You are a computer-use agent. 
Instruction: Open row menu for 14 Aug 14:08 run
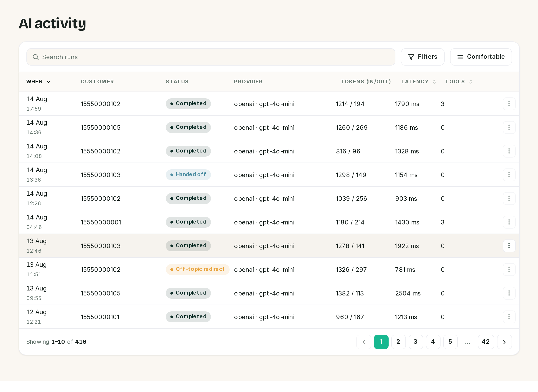click(509, 151)
